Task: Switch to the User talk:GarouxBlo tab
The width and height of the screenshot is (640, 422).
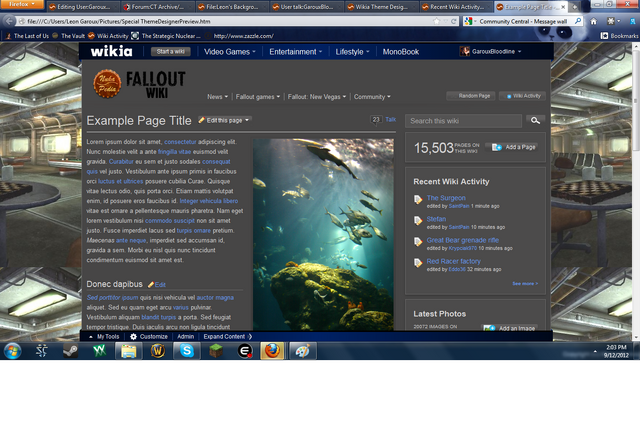Action: pos(307,7)
